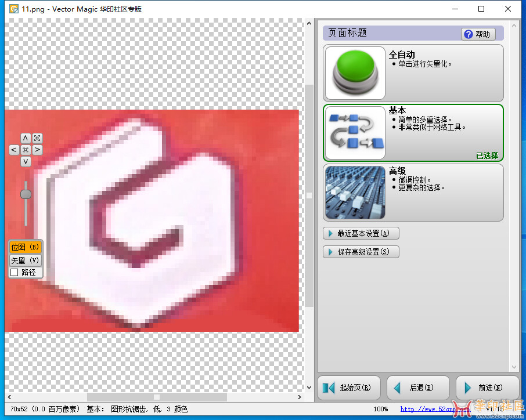Click the Vector Magic title bar icon

pos(14,9)
